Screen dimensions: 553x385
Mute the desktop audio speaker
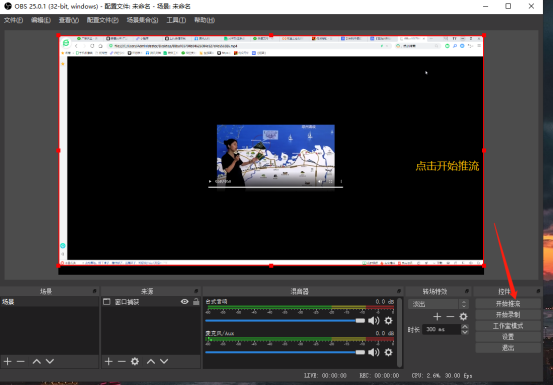click(373, 320)
